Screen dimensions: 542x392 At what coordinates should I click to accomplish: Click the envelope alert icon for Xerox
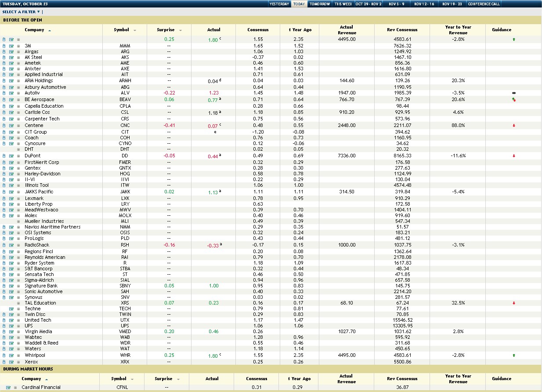(x=11, y=362)
